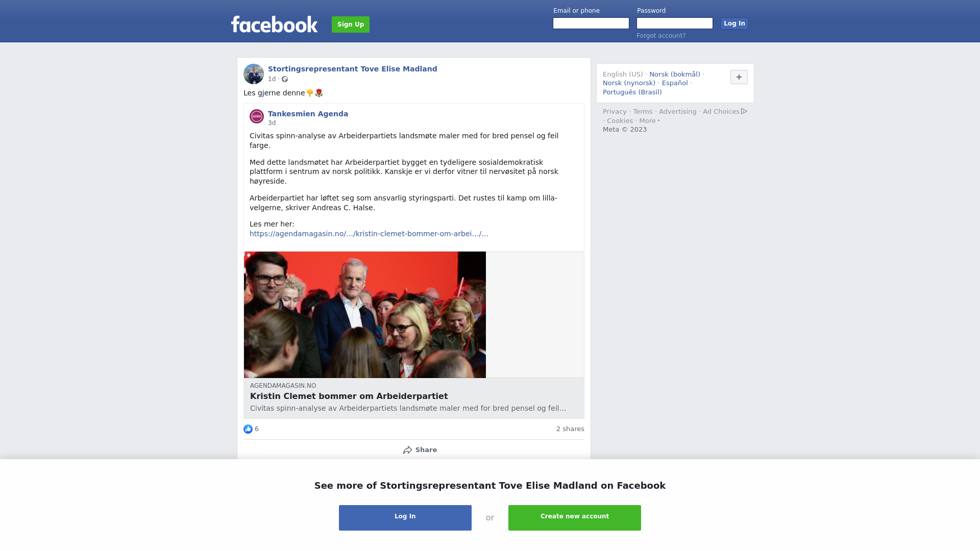Click the Facebook logo
The height and width of the screenshot is (551, 980).
point(274,24)
